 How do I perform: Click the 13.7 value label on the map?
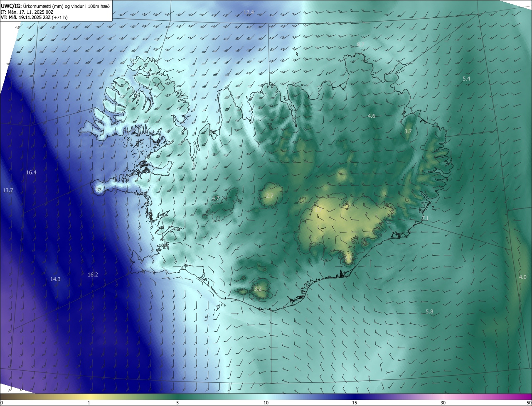[x=8, y=190]
